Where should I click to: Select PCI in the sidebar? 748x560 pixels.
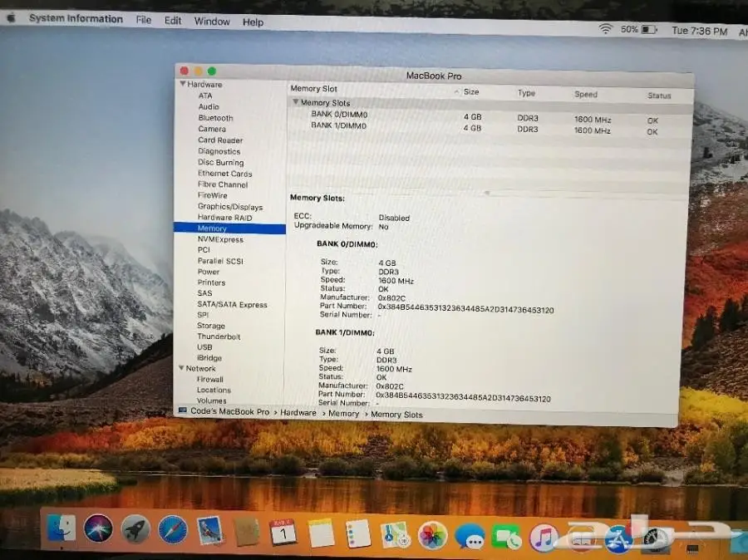tap(204, 250)
